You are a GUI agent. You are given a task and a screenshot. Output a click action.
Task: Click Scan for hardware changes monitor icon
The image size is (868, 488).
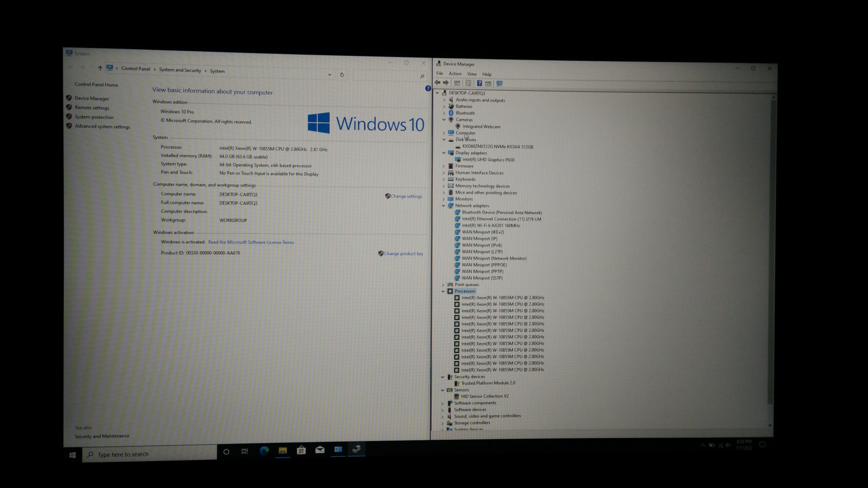tap(499, 83)
